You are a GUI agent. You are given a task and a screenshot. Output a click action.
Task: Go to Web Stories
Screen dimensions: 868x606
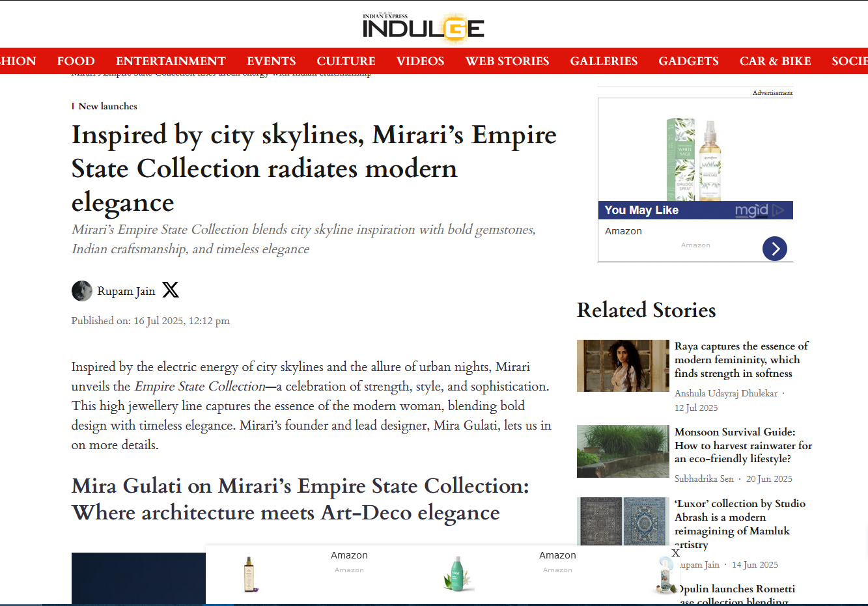pos(507,61)
